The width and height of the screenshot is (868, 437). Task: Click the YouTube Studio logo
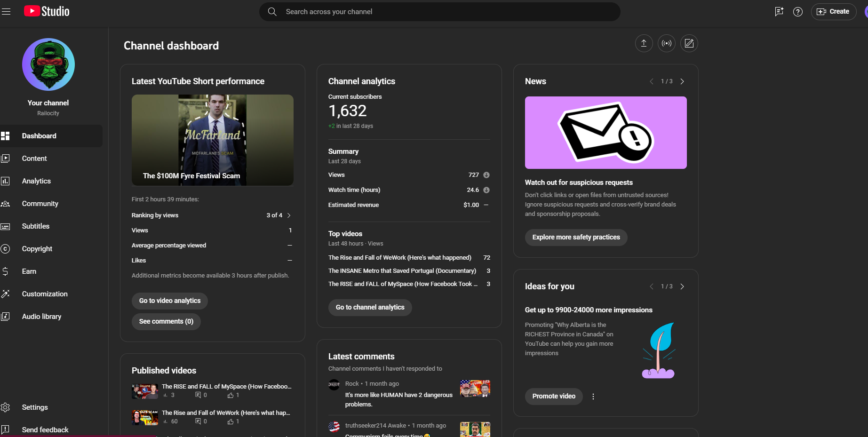coord(47,11)
